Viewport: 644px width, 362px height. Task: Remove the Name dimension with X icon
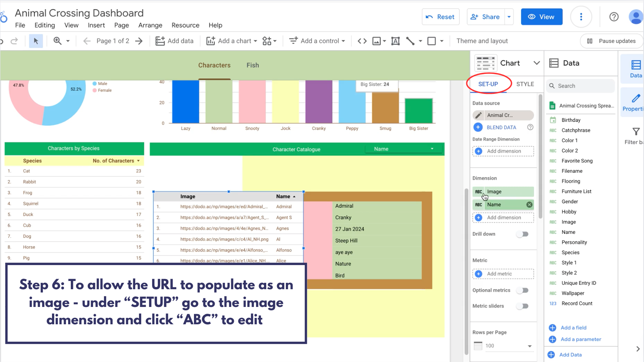click(x=529, y=204)
